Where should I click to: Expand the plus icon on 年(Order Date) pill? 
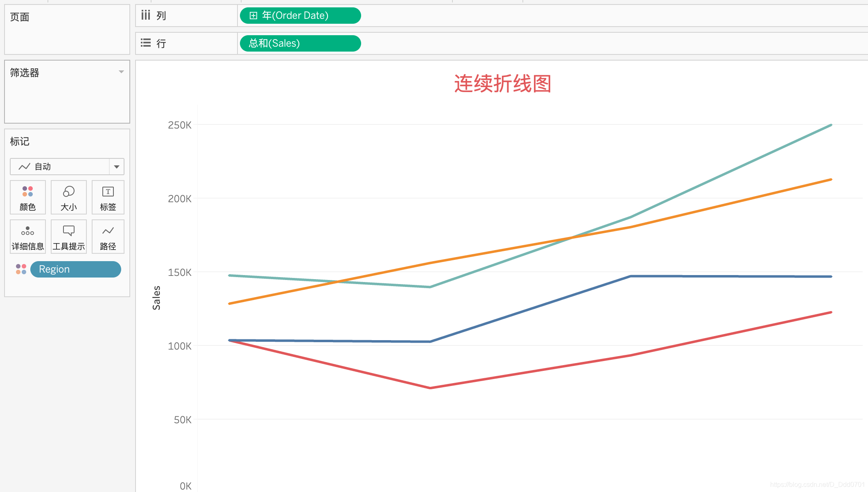253,16
